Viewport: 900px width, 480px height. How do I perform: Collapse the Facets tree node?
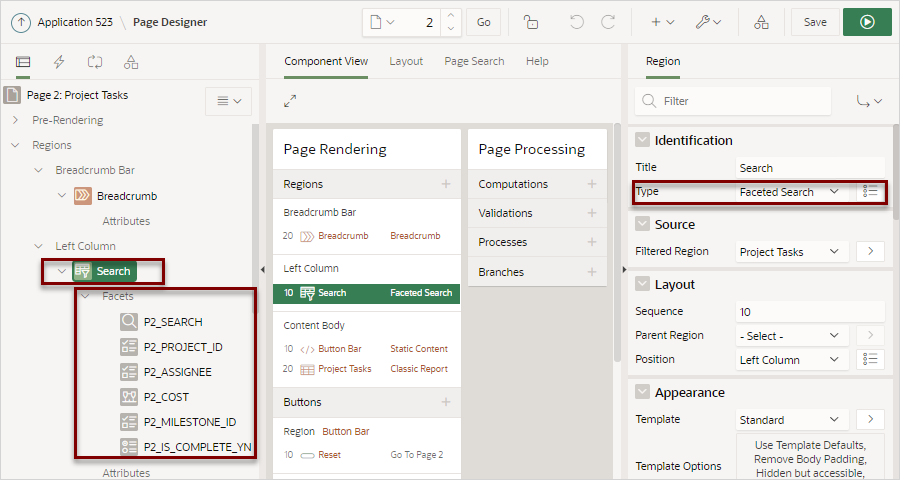tap(86, 296)
